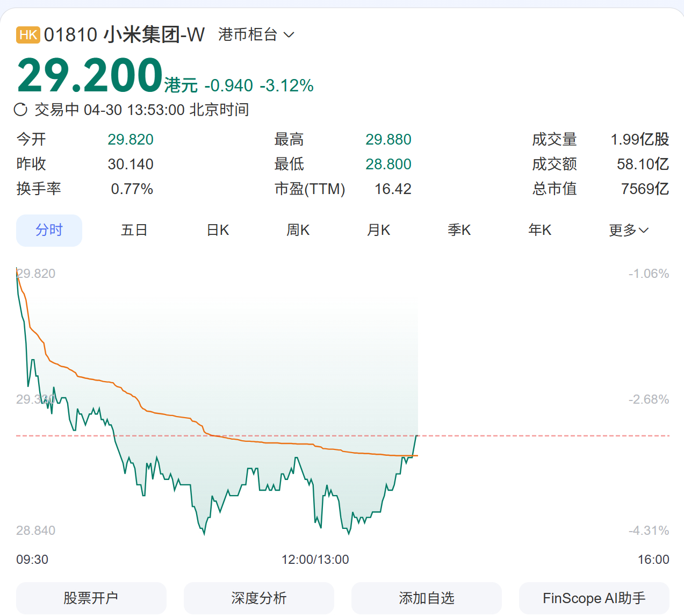Click the trading status clock icon

click(20, 110)
